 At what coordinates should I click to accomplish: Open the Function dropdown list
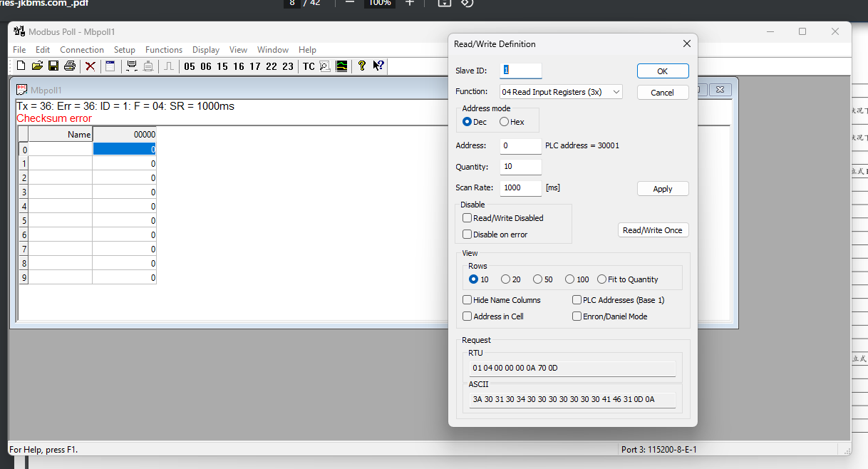pos(561,92)
